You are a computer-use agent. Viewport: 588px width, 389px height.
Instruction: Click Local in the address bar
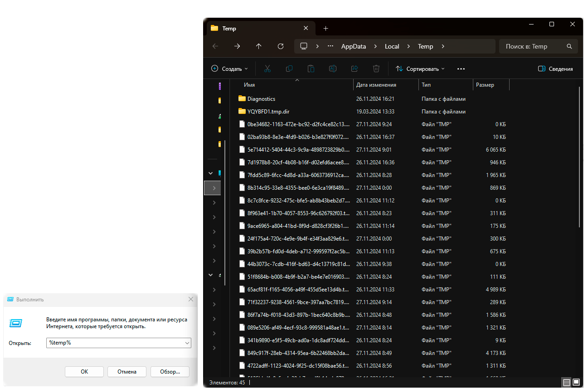click(x=392, y=46)
